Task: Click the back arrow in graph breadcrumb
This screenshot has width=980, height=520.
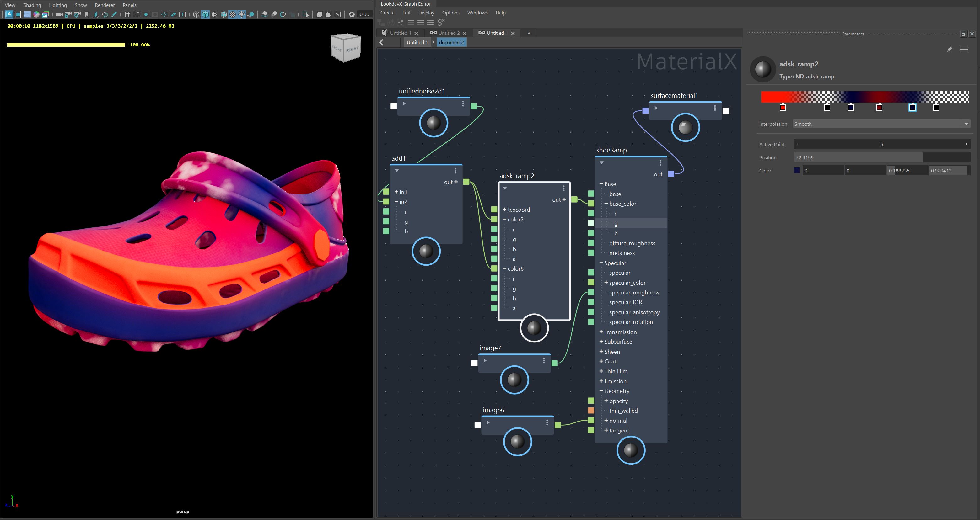Action: coord(382,43)
